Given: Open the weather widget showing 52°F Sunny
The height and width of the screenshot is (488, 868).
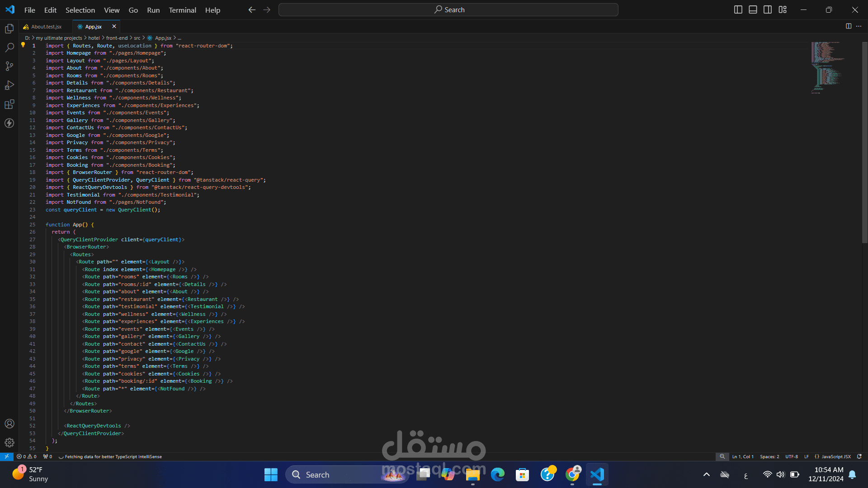Looking at the screenshot, I should (x=30, y=474).
